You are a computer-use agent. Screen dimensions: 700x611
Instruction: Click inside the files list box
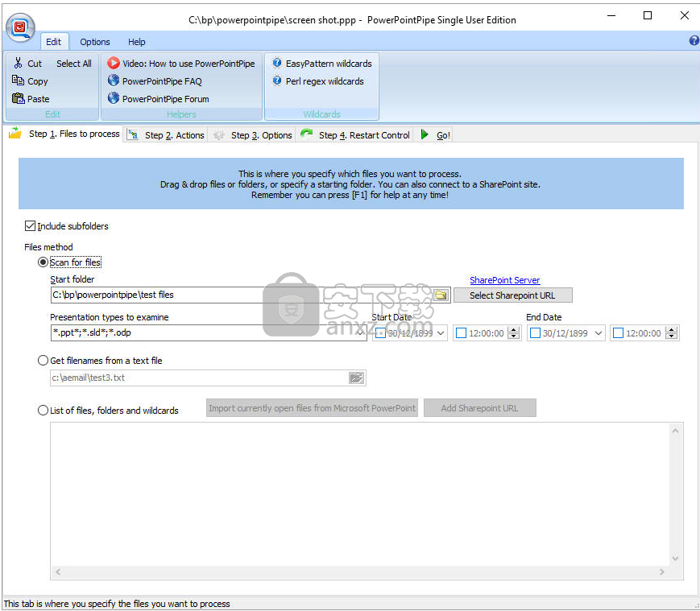tap(360, 494)
